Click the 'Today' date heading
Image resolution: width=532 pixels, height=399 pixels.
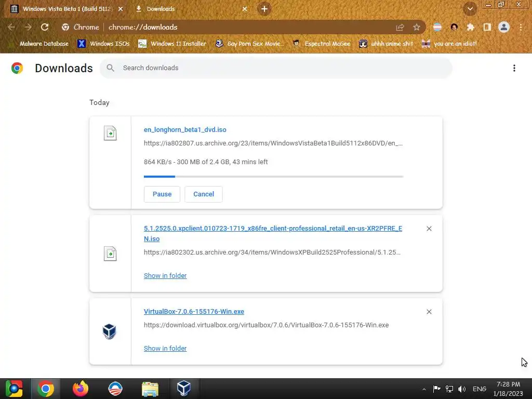pyautogui.click(x=99, y=102)
